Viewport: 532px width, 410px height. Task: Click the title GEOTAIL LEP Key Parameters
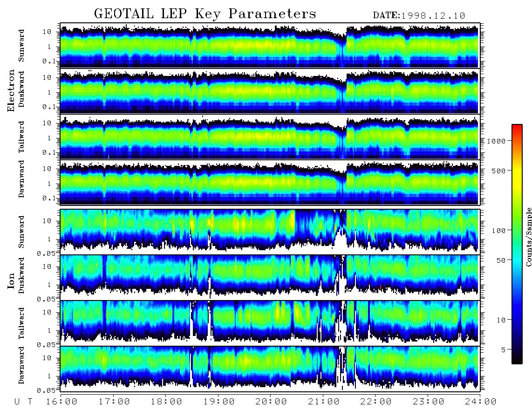pos(205,14)
